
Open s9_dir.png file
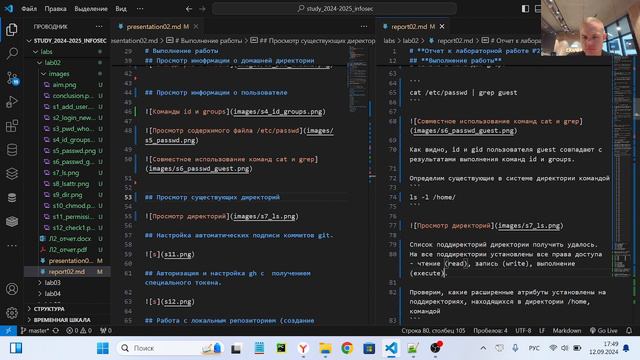pos(67,195)
